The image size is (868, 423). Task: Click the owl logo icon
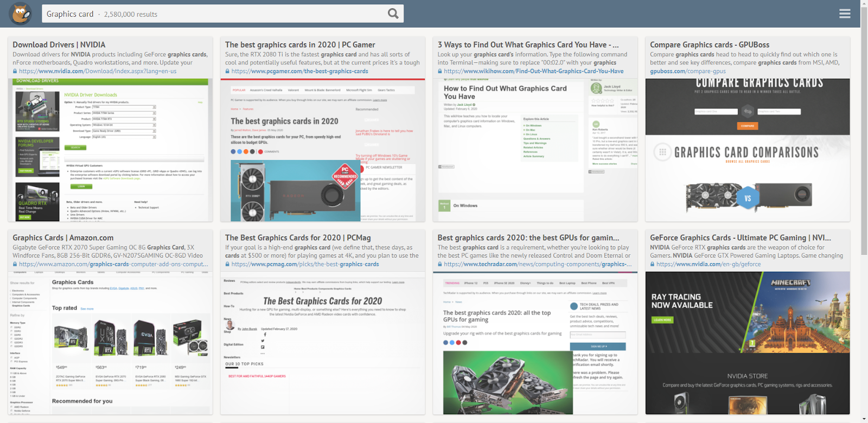(x=20, y=14)
